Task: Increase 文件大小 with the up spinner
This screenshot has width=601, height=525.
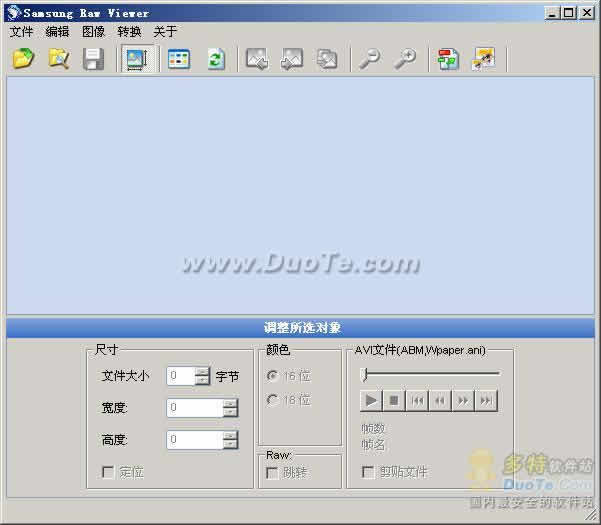Action: (202, 371)
